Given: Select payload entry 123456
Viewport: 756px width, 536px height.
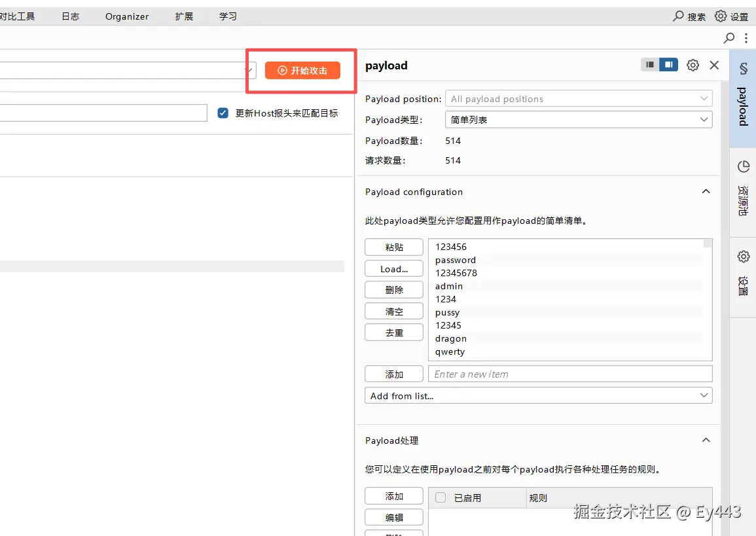Looking at the screenshot, I should (451, 247).
